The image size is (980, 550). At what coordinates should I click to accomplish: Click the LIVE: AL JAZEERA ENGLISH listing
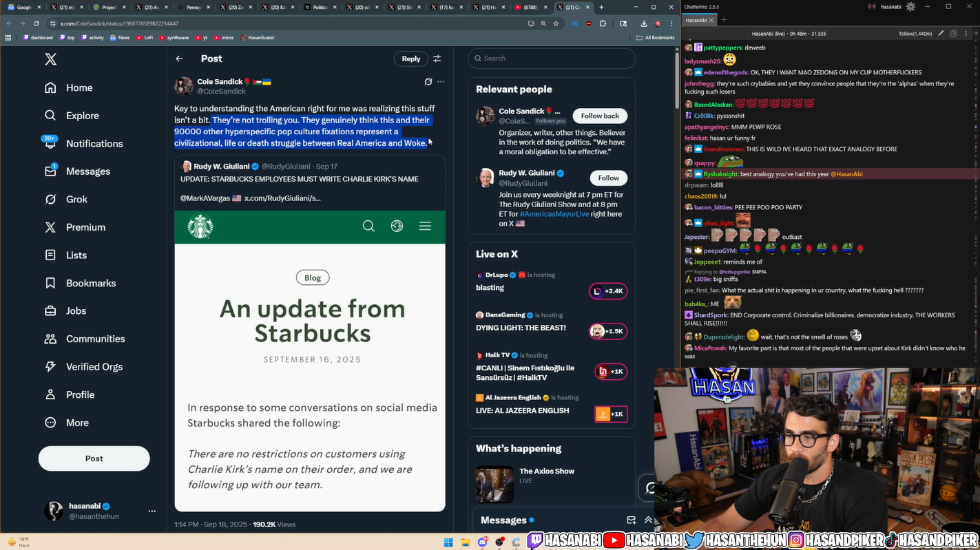(522, 411)
